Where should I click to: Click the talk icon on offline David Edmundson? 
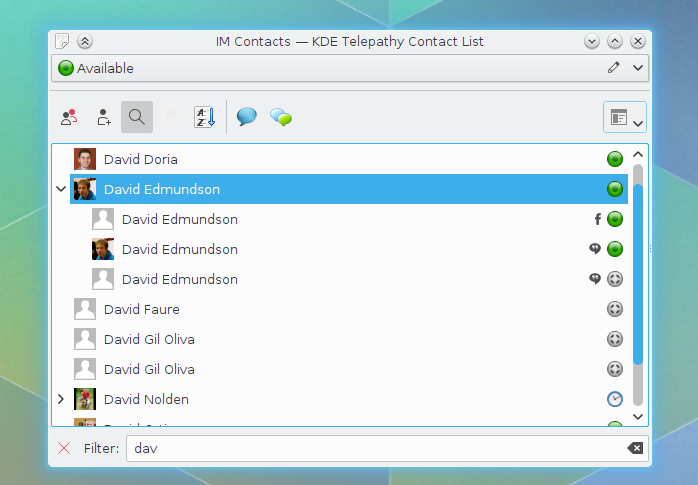coord(595,279)
